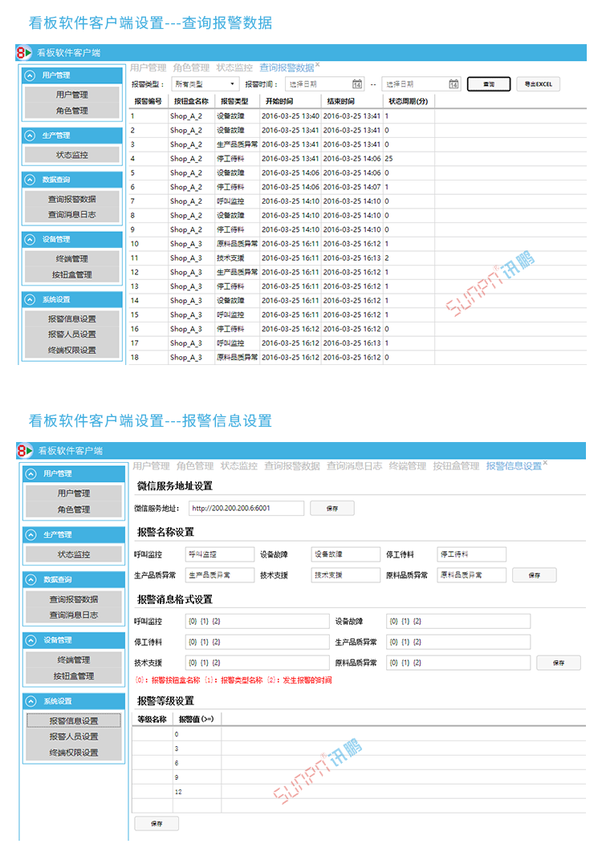602x868 pixels.
Task: Click the 导出EXCEL button
Action: pyautogui.click(x=538, y=84)
